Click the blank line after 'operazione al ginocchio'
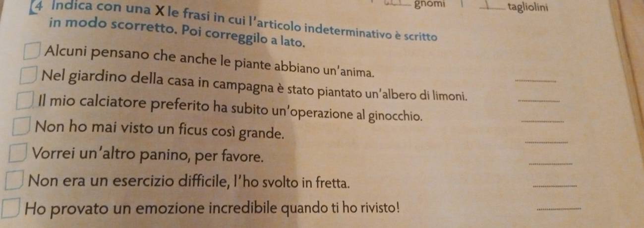This screenshot has height=228, width=644. tap(543, 121)
